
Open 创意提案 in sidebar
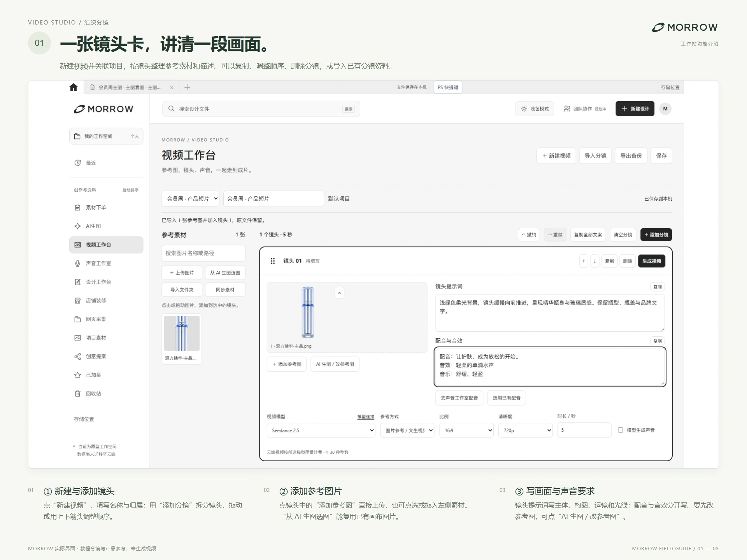pyautogui.click(x=106, y=357)
